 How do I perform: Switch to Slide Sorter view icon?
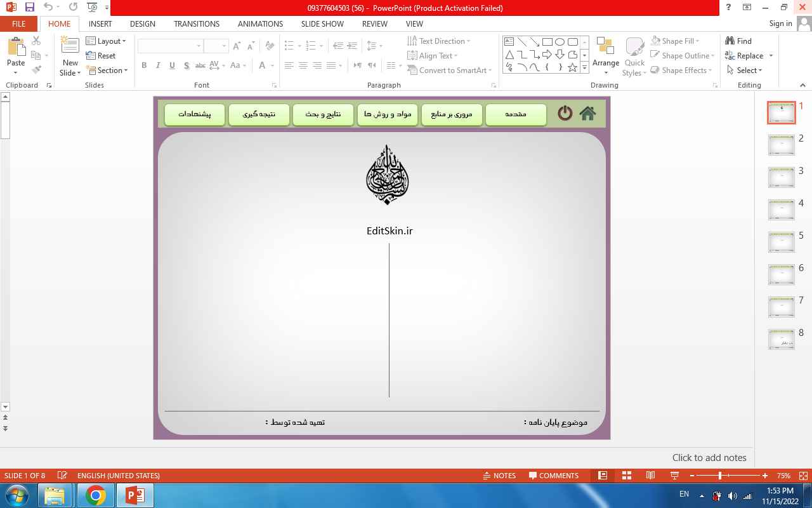[x=626, y=476]
